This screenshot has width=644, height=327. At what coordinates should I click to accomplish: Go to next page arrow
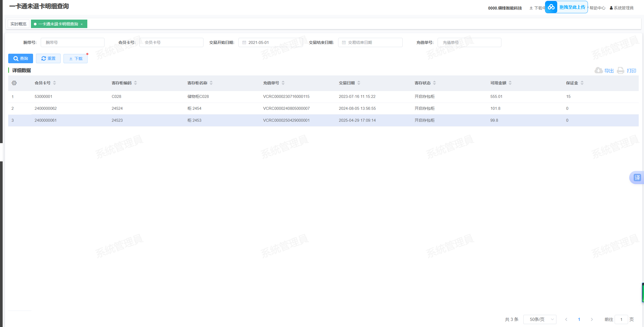(x=592, y=319)
